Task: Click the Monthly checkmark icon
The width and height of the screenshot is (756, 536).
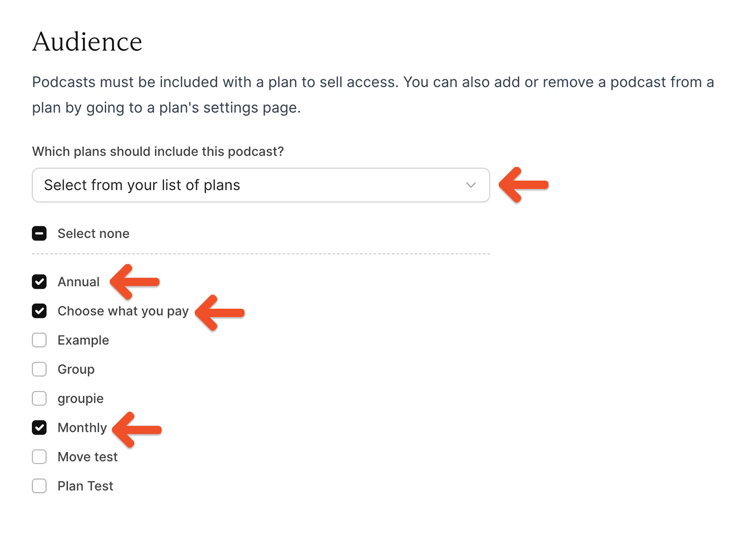Action: point(39,427)
